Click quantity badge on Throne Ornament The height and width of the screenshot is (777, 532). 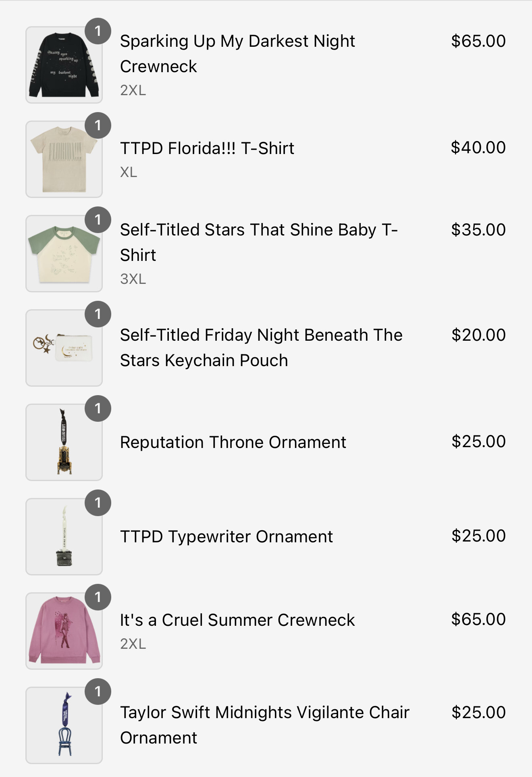click(x=98, y=408)
